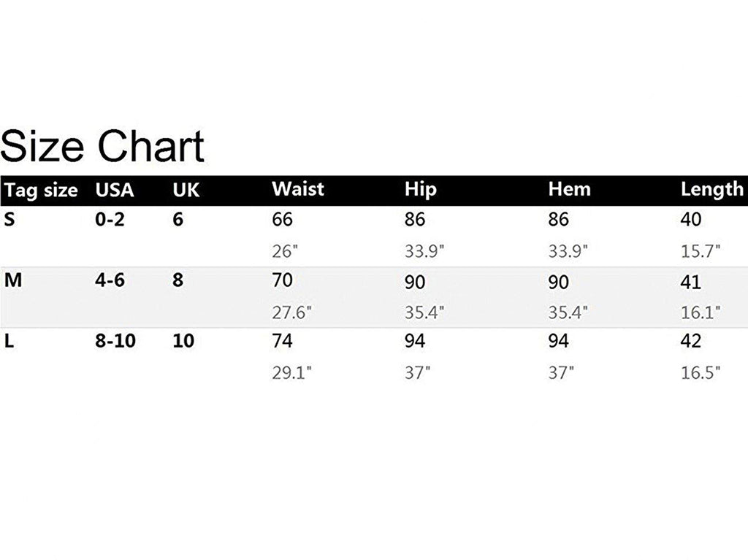Click the waist value 29.1" cell

point(291,372)
